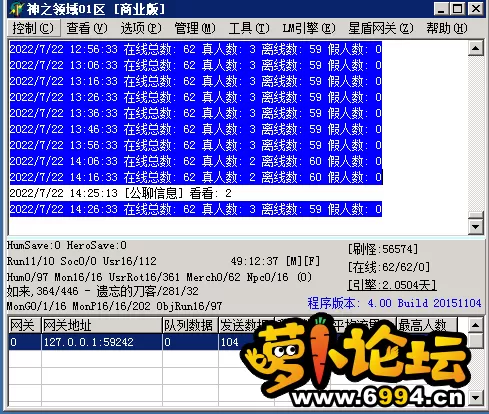Image resolution: width=489 pixels, height=414 pixels.
Task: Click the [引擎:2.0504天] underlined text
Action: [x=392, y=285]
